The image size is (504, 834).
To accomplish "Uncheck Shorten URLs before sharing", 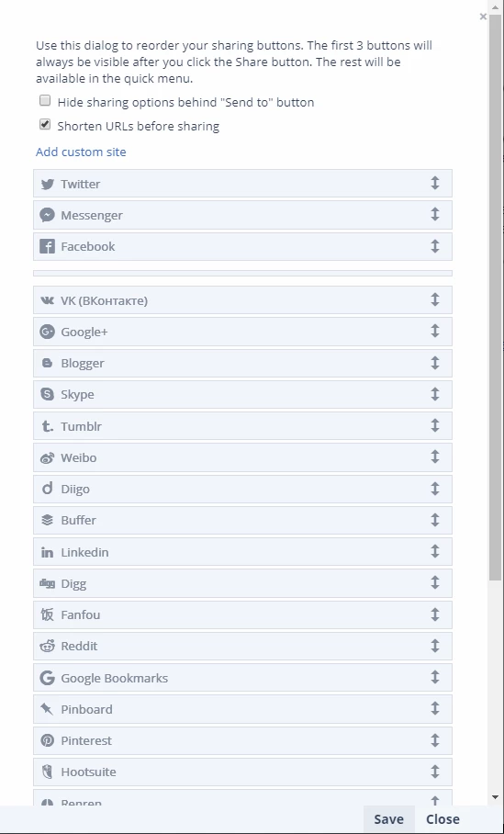I will tap(45, 125).
